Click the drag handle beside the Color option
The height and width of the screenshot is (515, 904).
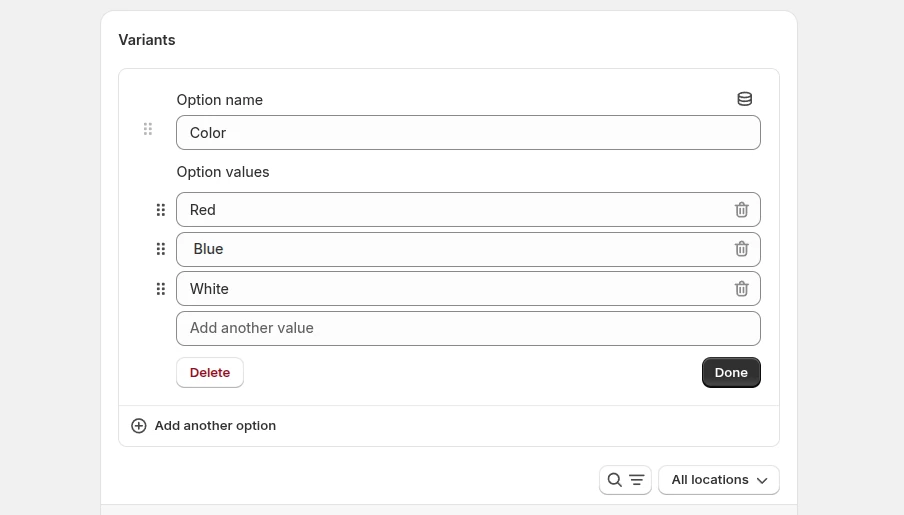[x=148, y=129]
